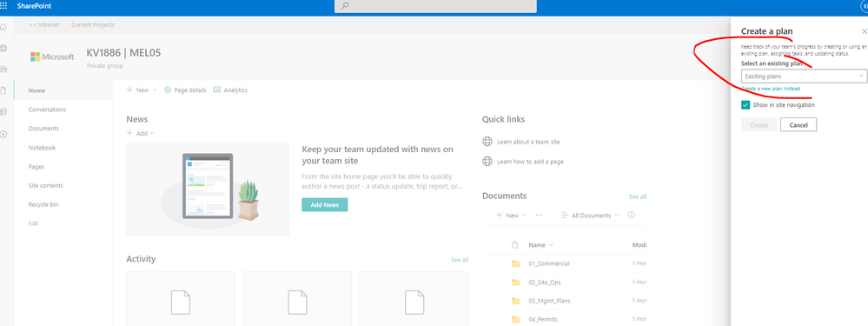Open Analytics in the page toolbar
Screen dimensions: 868x326
point(230,90)
